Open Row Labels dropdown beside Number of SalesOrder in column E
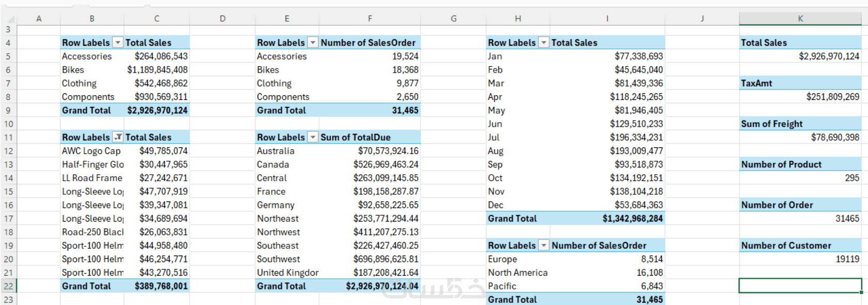The height and width of the screenshot is (305, 868). point(313,43)
